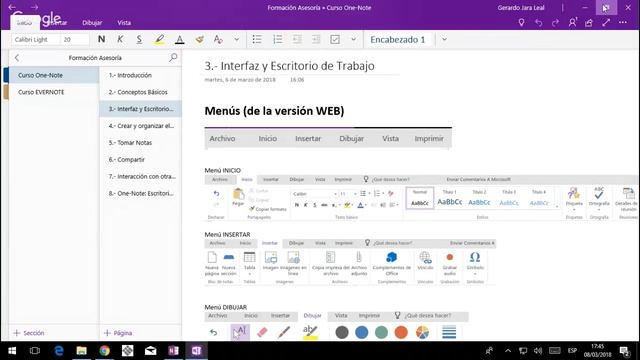Launch Google Chrome from the taskbar
Viewport: 640px width, 360px height.
(104, 351)
